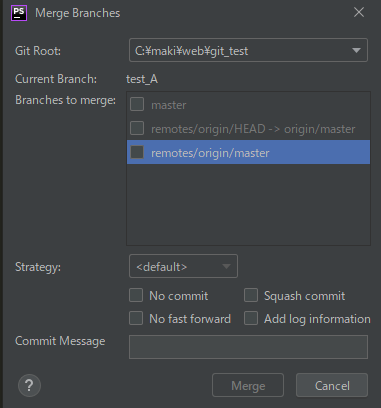The height and width of the screenshot is (408, 381).
Task: Focus the Commit Message input field
Action: tap(248, 347)
